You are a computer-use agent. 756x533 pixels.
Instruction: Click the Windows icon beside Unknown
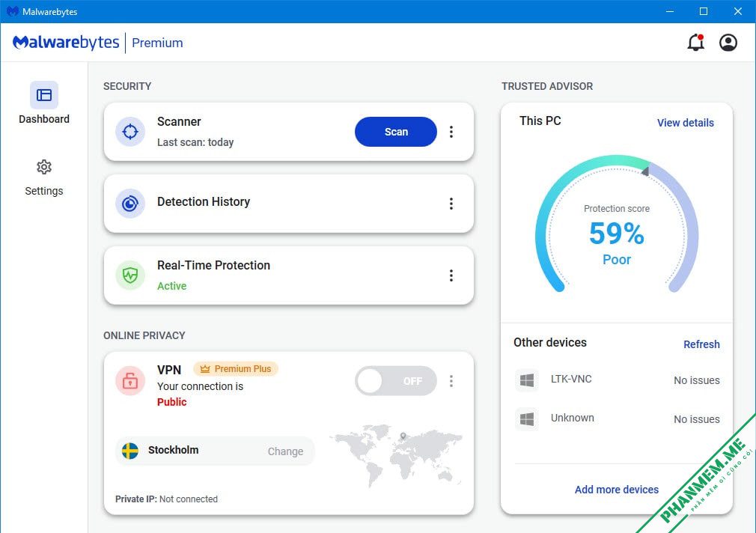pyautogui.click(x=526, y=418)
